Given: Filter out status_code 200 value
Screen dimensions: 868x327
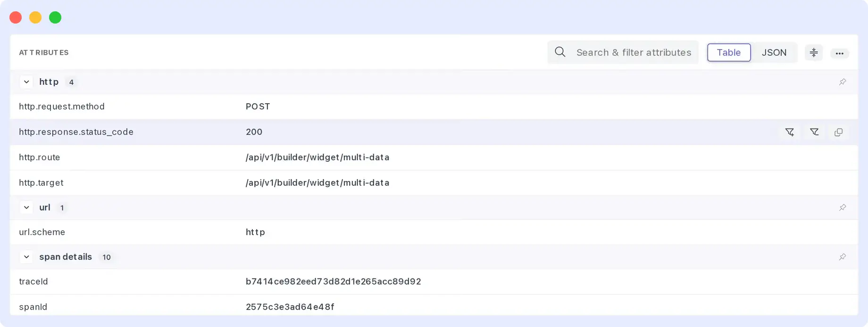Looking at the screenshot, I should click(814, 132).
